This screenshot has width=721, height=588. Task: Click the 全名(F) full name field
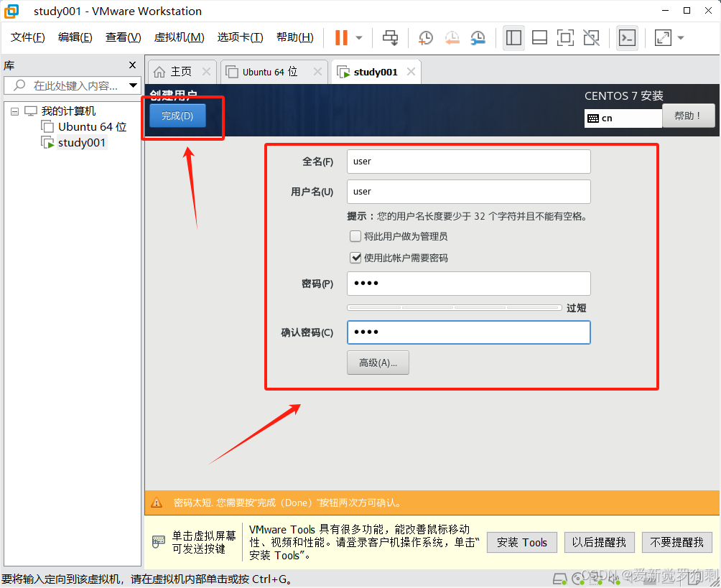[468, 162]
